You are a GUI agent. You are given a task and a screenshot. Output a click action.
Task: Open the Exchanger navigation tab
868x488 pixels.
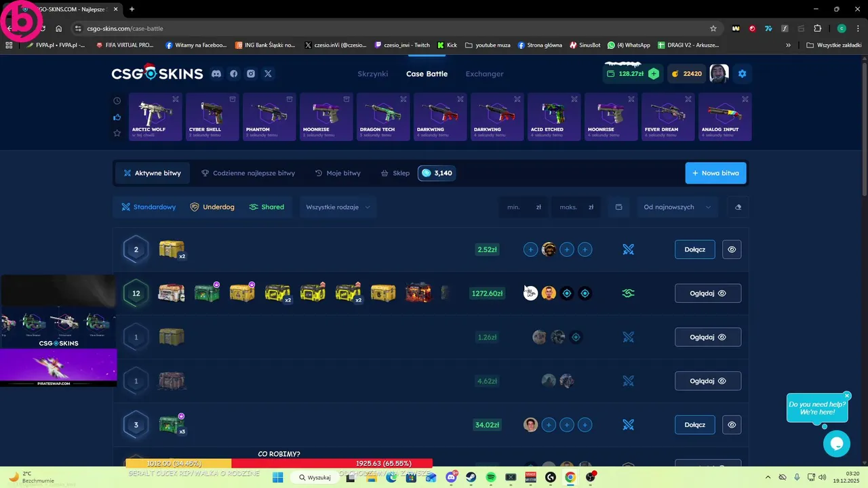485,73
